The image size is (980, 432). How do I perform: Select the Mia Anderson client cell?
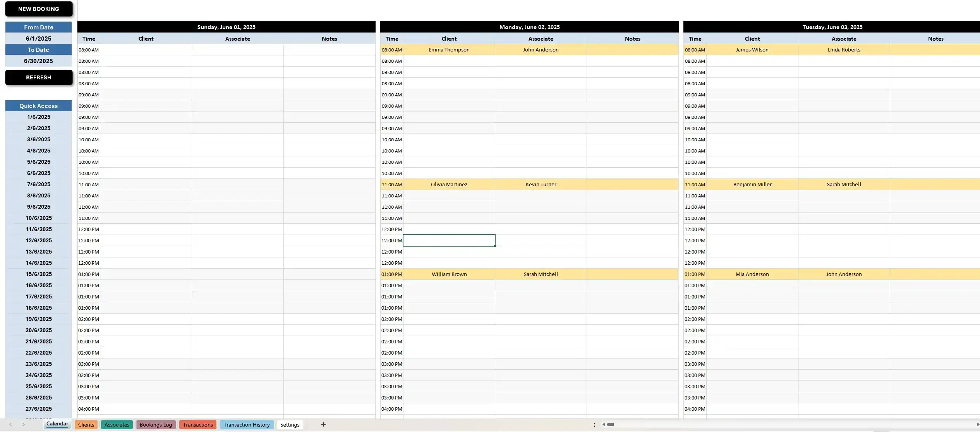[752, 274]
